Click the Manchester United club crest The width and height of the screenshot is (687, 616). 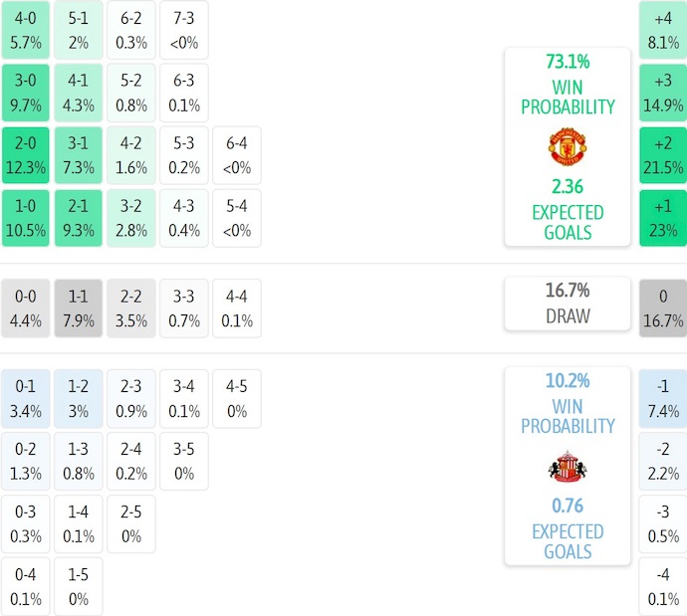(x=567, y=147)
